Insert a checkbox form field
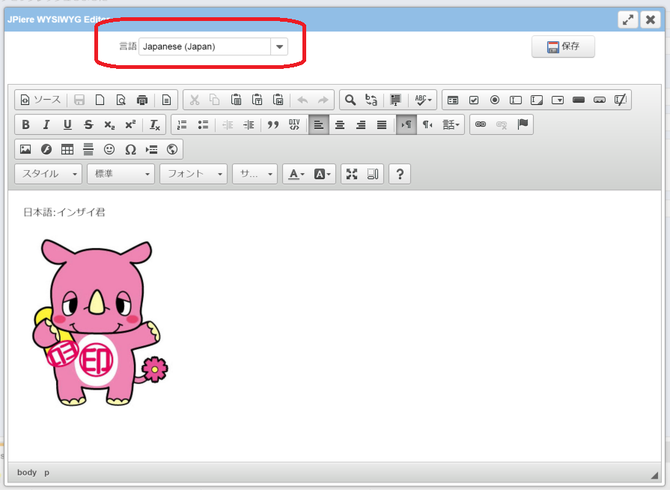The height and width of the screenshot is (490, 670). [474, 100]
